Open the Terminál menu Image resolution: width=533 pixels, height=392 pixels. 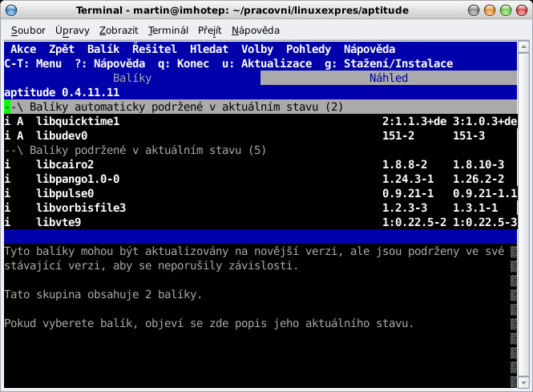coord(168,30)
